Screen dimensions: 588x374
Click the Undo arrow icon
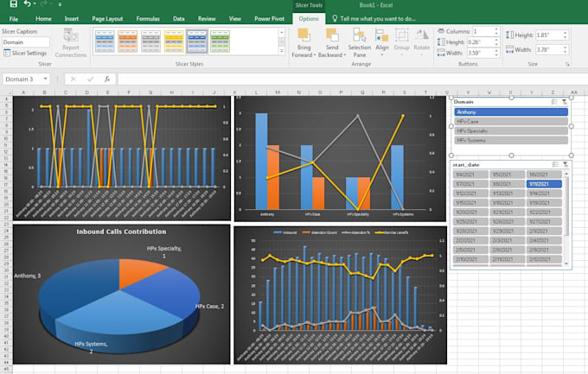click(28, 3)
